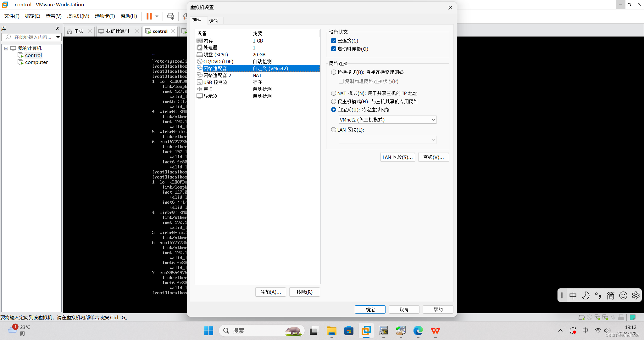The height and width of the screenshot is (340, 644).
Task: Open WPS Office from taskbar
Action: point(435,331)
